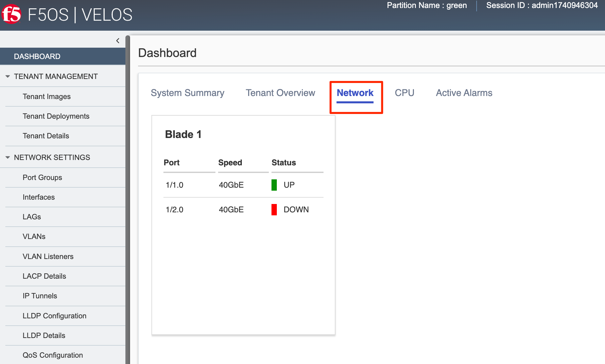Click the green UP status indicator

pyautogui.click(x=274, y=185)
